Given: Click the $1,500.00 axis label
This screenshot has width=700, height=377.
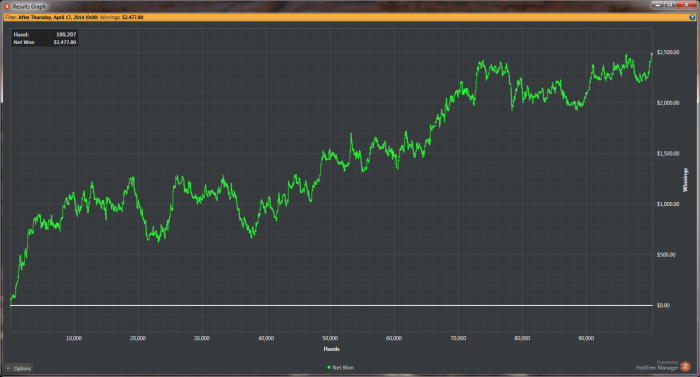Looking at the screenshot, I should pos(668,153).
